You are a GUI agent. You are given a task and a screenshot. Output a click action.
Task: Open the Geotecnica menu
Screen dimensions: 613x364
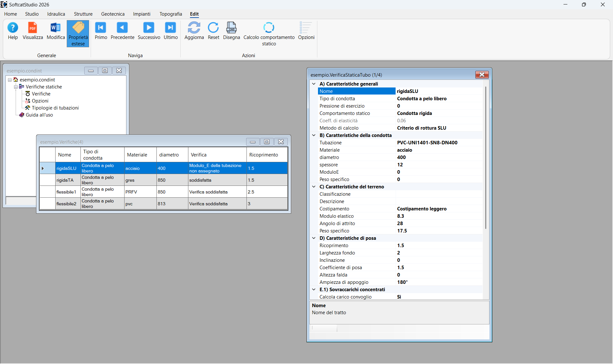113,14
